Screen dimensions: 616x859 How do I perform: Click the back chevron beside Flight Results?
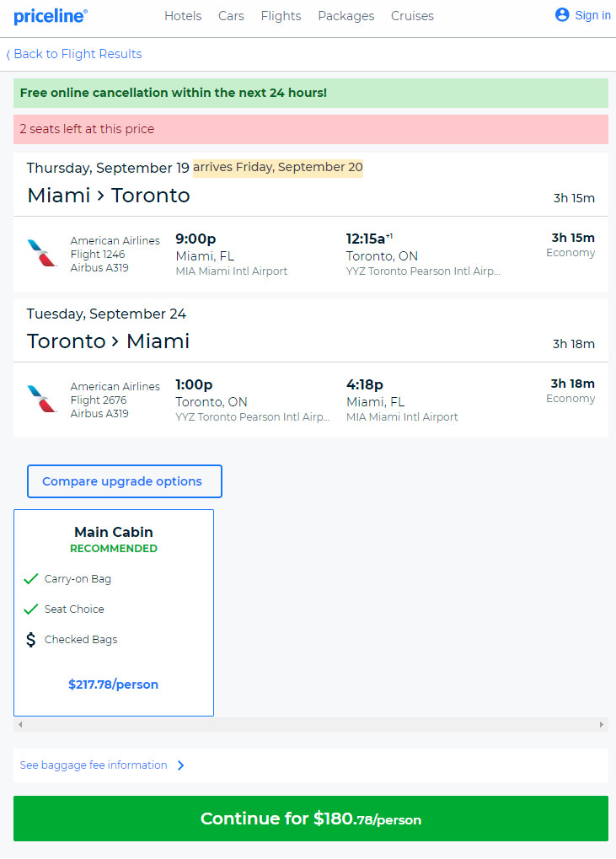click(8, 54)
